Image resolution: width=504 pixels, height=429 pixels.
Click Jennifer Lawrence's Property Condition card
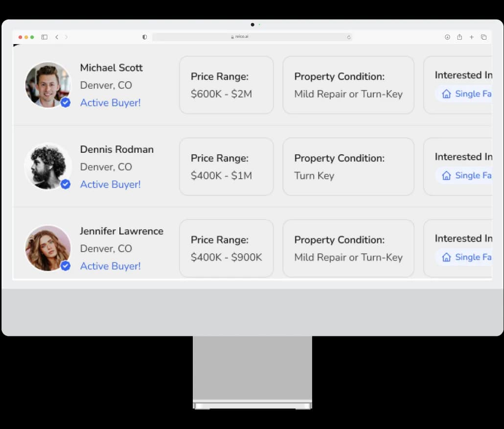coord(348,248)
